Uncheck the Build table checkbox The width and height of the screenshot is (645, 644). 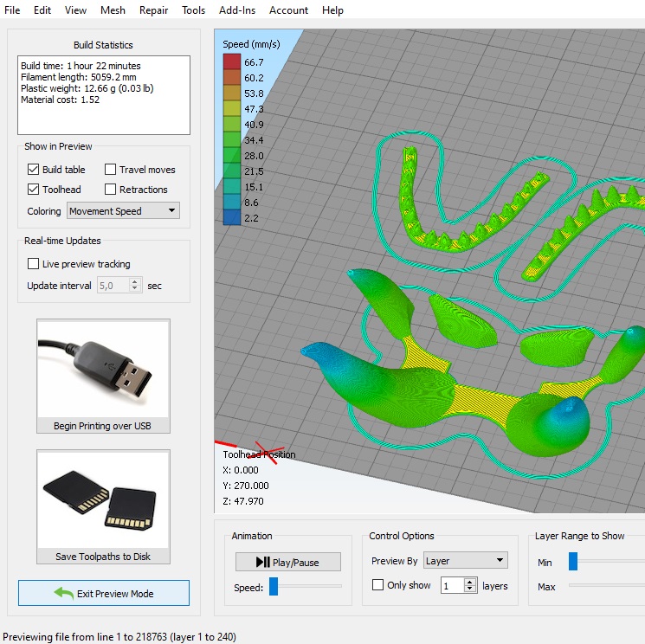33,170
